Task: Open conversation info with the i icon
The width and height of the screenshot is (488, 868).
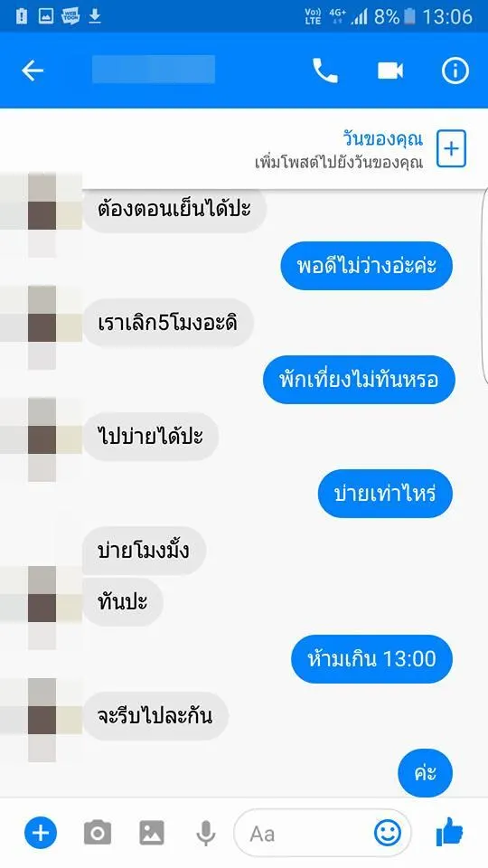Action: (455, 71)
